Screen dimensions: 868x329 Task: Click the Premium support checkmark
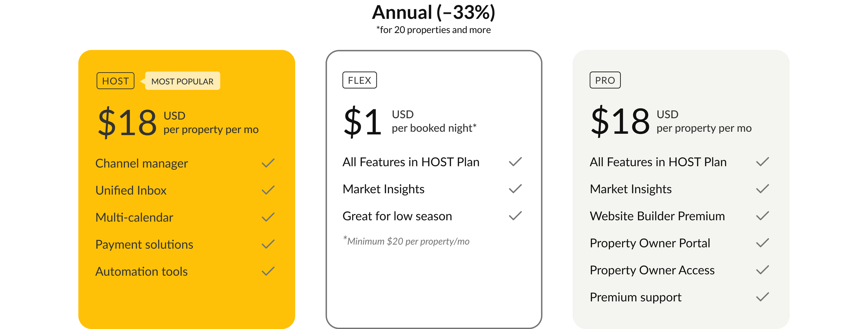762,297
